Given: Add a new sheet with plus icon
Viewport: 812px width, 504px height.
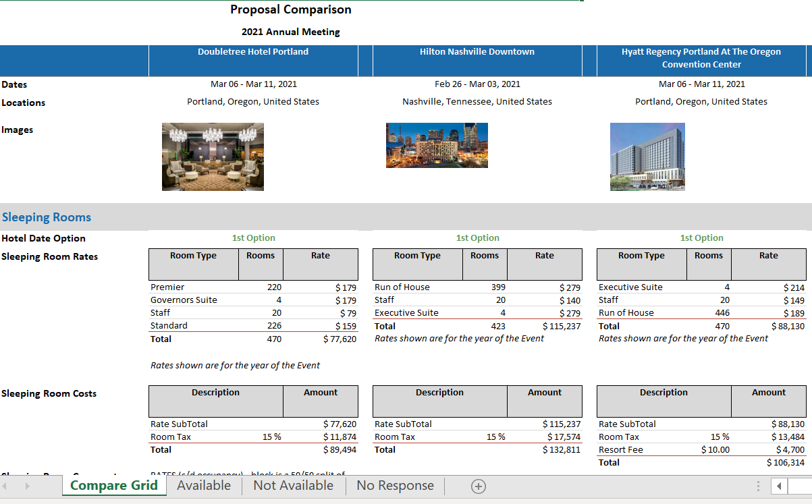Looking at the screenshot, I should click(478, 486).
